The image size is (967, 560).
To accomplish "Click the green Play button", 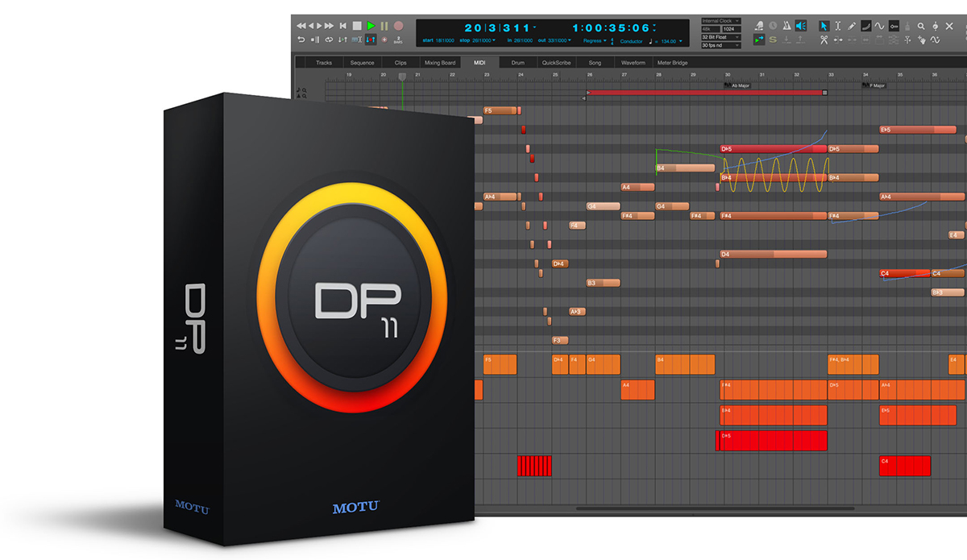I will 370,26.
